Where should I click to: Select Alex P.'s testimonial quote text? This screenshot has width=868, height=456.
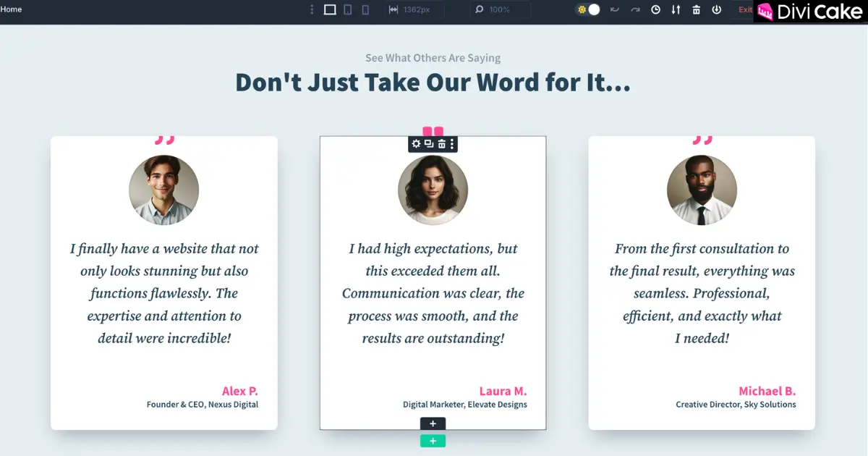164,293
